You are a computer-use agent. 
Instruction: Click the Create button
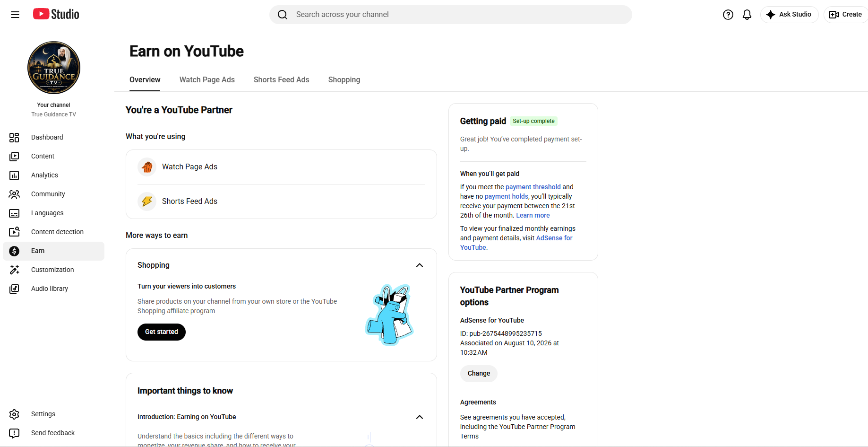846,15
